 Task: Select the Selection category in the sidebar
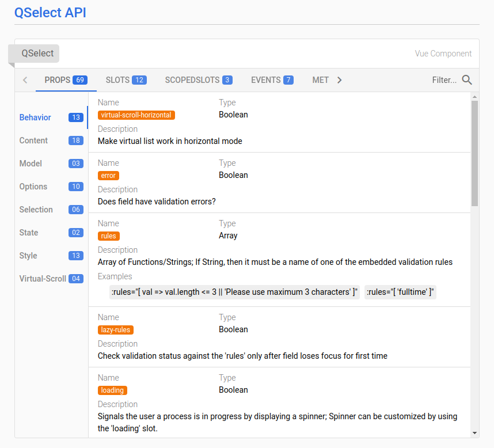[36, 210]
